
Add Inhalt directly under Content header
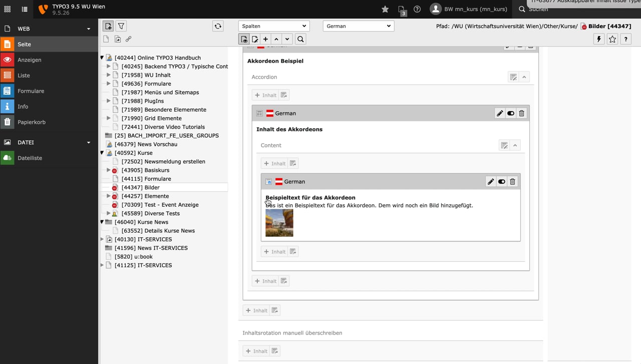[274, 163]
